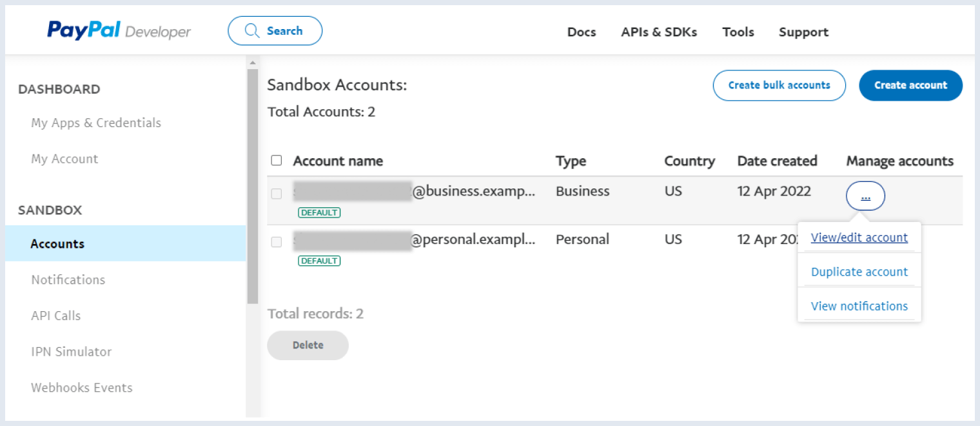Open the APIs & SDKs menu
980x426 pixels.
[x=659, y=32]
